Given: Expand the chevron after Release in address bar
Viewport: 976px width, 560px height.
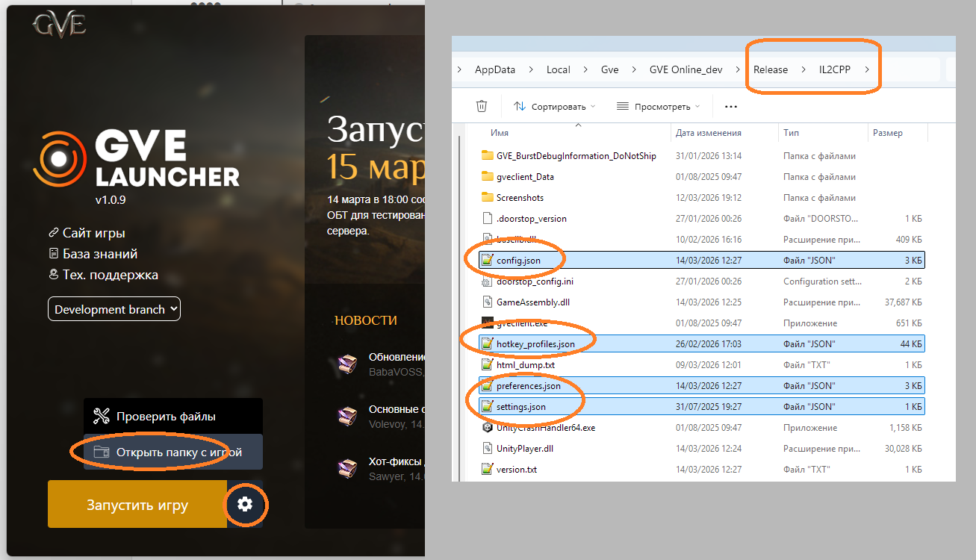Looking at the screenshot, I should point(804,69).
